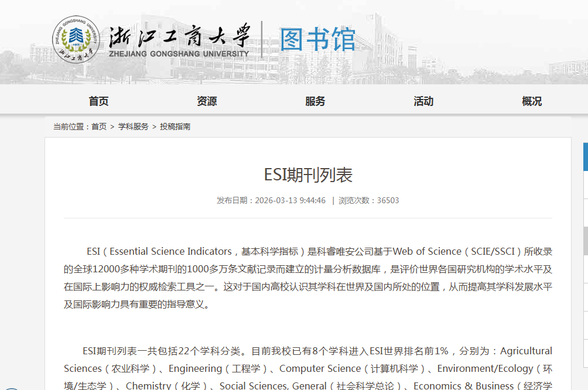Click the 发布日期 publish date text
This screenshot has width=588, height=390.
click(x=271, y=201)
